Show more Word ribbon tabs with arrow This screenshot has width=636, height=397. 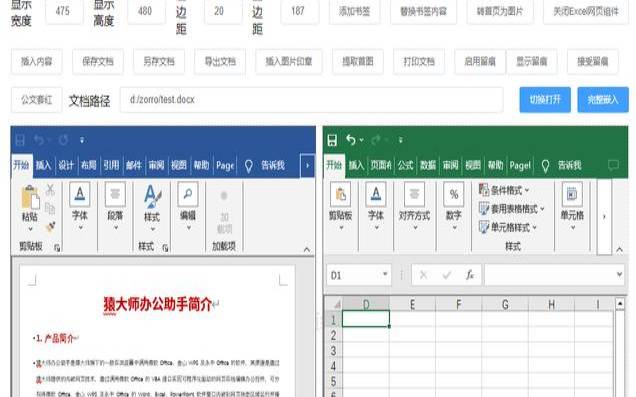tap(307, 165)
